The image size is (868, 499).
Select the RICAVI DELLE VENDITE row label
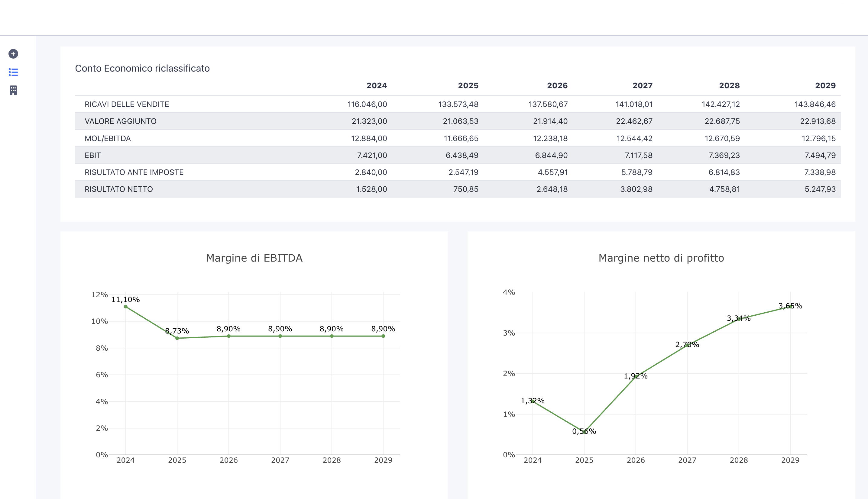[x=127, y=104]
